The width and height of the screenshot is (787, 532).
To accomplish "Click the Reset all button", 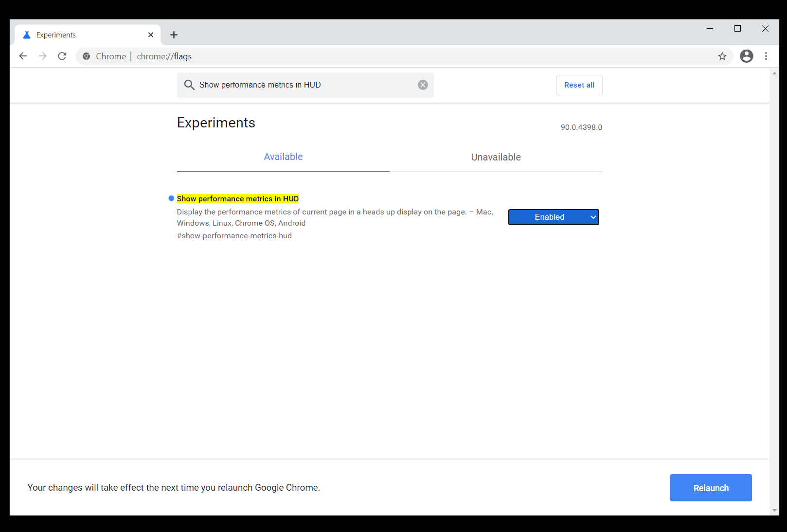I will [x=579, y=85].
